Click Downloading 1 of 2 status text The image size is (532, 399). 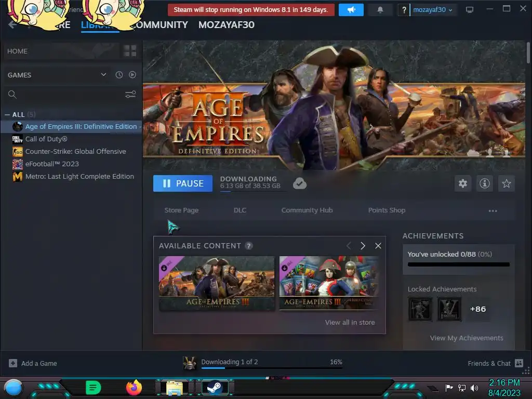[229, 362]
